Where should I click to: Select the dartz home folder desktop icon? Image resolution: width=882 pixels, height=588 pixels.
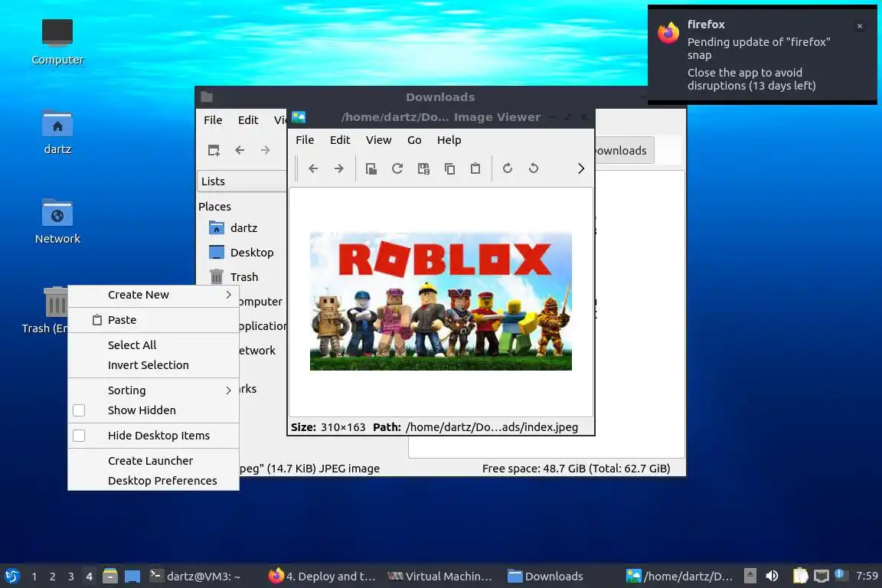(57, 132)
